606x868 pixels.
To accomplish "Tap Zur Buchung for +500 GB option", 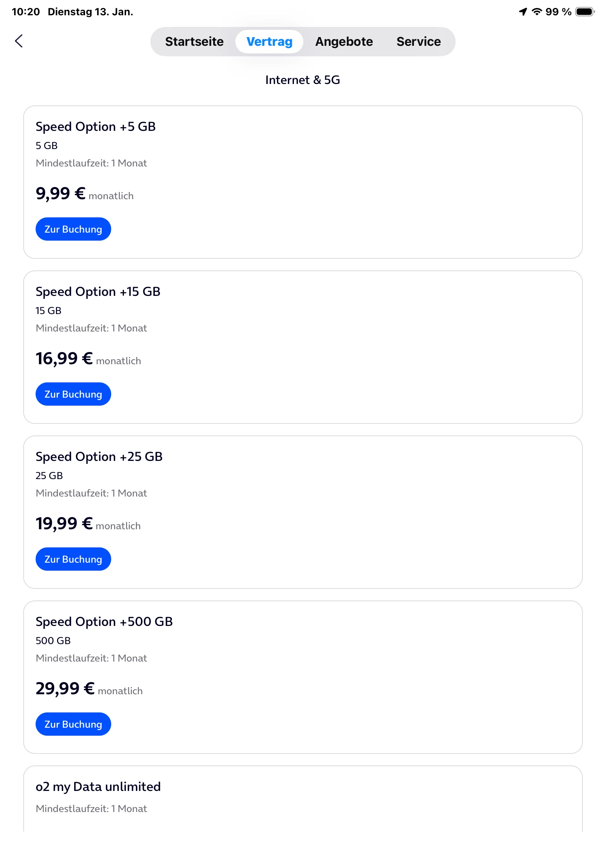I will pyautogui.click(x=73, y=724).
